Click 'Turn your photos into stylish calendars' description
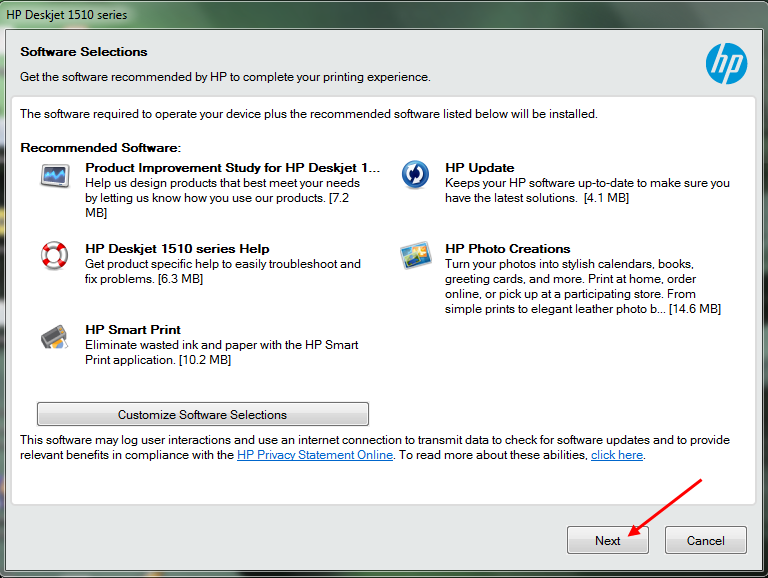The width and height of the screenshot is (768, 578). pyautogui.click(x=583, y=287)
